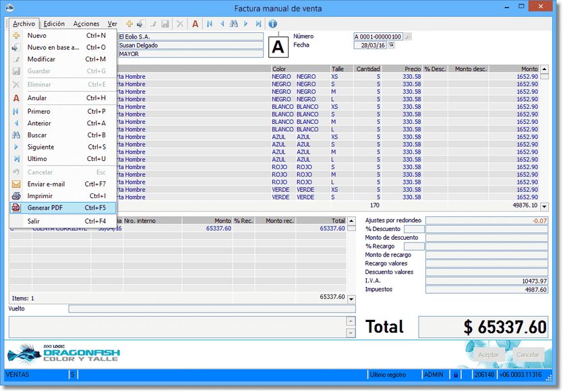The image size is (563, 392).
Task: Click the pencil Modify icon in toolbar
Action: click(x=153, y=24)
